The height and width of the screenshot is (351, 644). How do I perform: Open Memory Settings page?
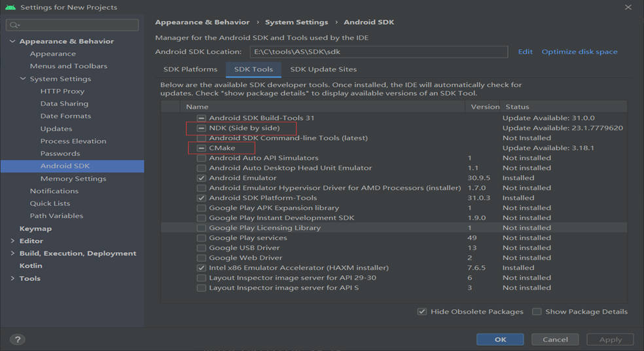tap(73, 178)
